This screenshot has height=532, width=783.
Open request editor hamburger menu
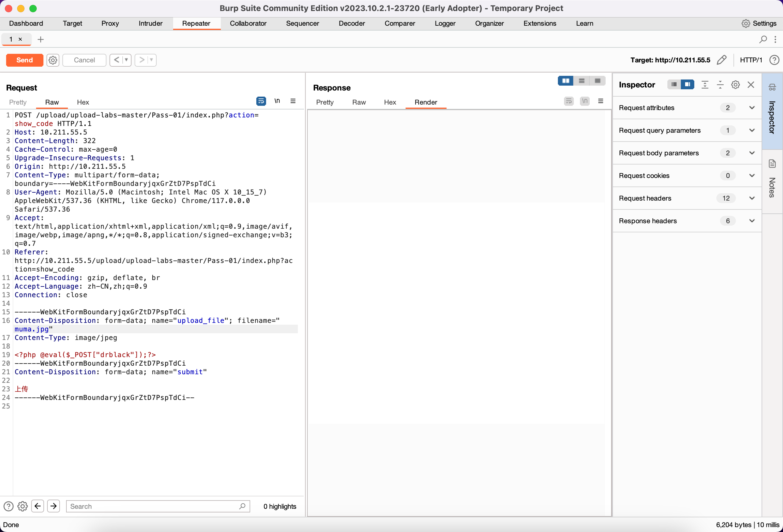click(293, 101)
